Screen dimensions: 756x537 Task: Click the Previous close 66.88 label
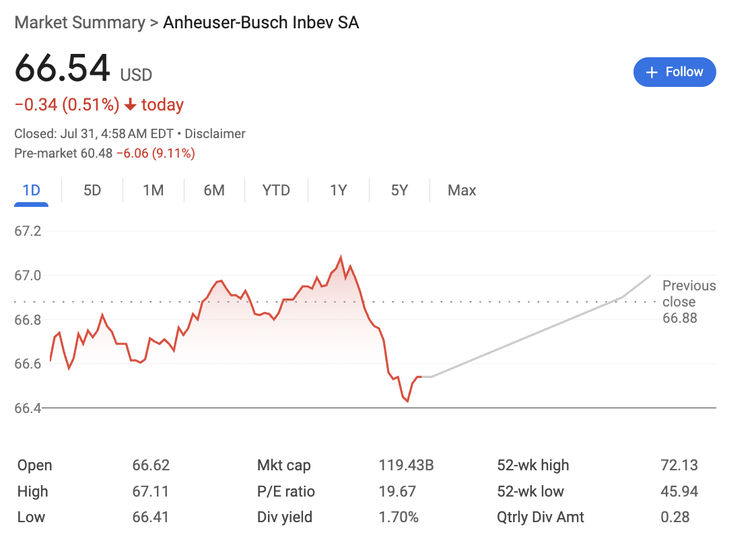pos(688,301)
